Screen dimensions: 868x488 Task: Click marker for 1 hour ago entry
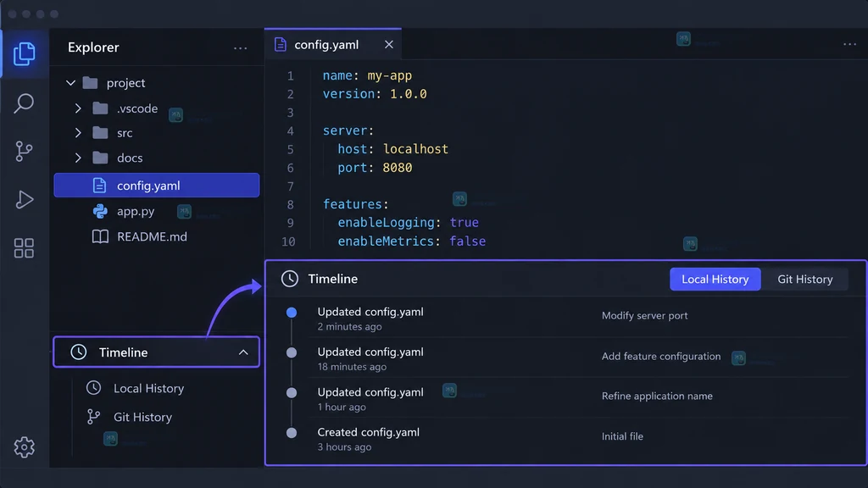292,393
